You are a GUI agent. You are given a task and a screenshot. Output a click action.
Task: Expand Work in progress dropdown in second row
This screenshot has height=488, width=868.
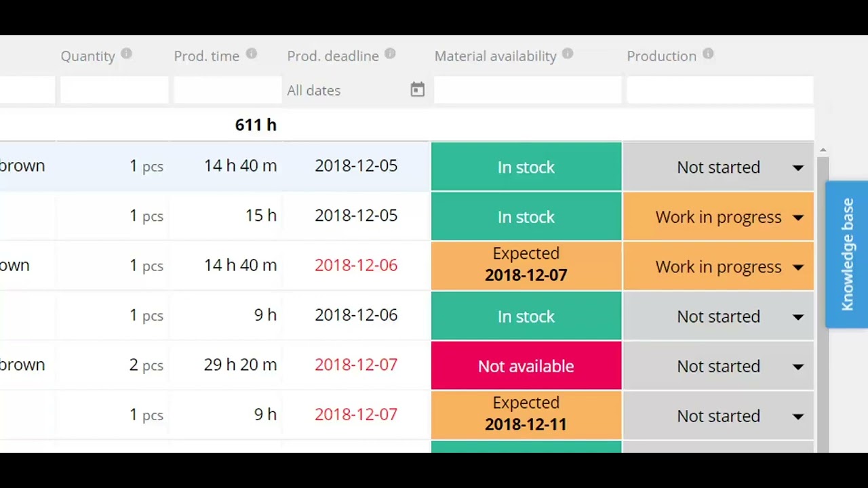pos(797,218)
